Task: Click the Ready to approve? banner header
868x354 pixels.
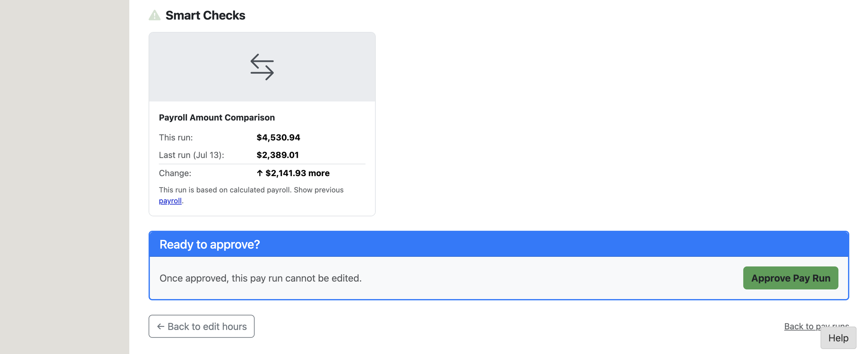Action: click(499, 244)
